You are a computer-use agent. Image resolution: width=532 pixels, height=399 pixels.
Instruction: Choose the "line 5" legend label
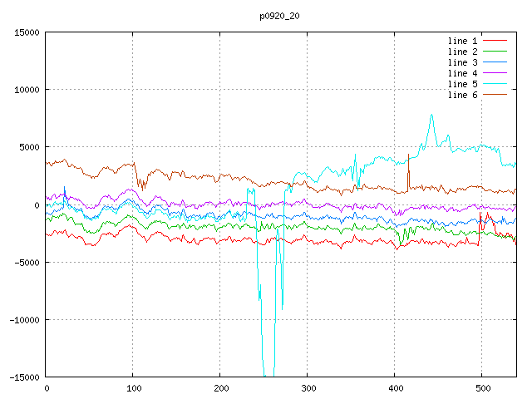(463, 84)
